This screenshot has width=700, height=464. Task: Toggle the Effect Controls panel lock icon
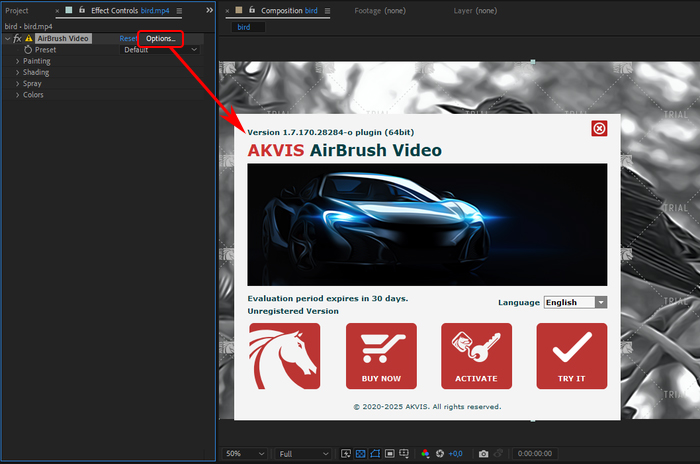click(82, 10)
